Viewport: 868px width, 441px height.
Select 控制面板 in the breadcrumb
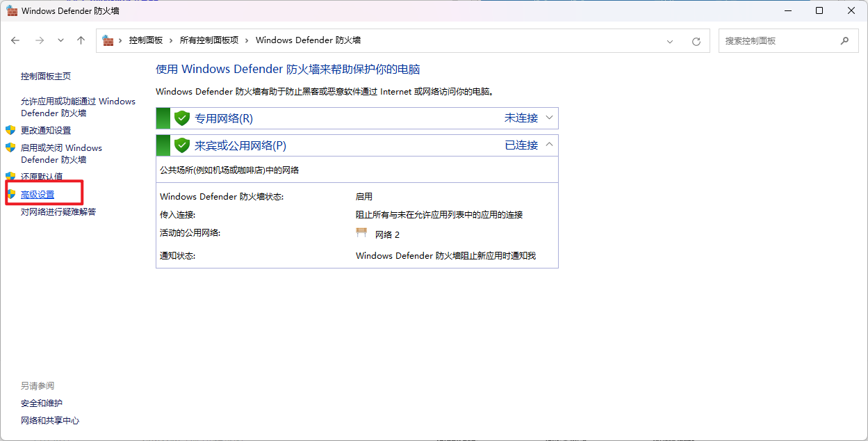145,40
